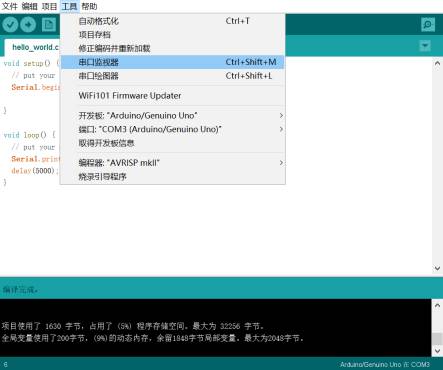Viewport: 443px width, 370px height.
Task: Choose 自动格式化 from the tools menu
Action: (173, 21)
